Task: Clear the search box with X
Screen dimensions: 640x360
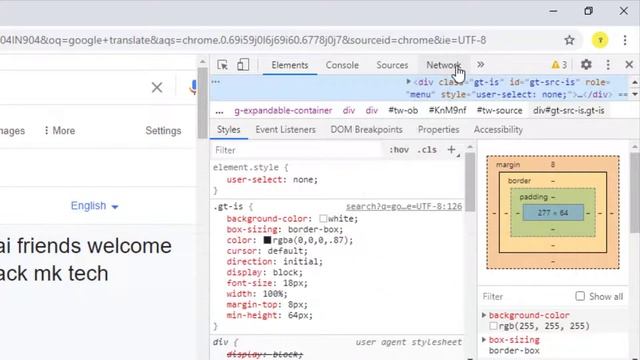Action: (x=157, y=87)
